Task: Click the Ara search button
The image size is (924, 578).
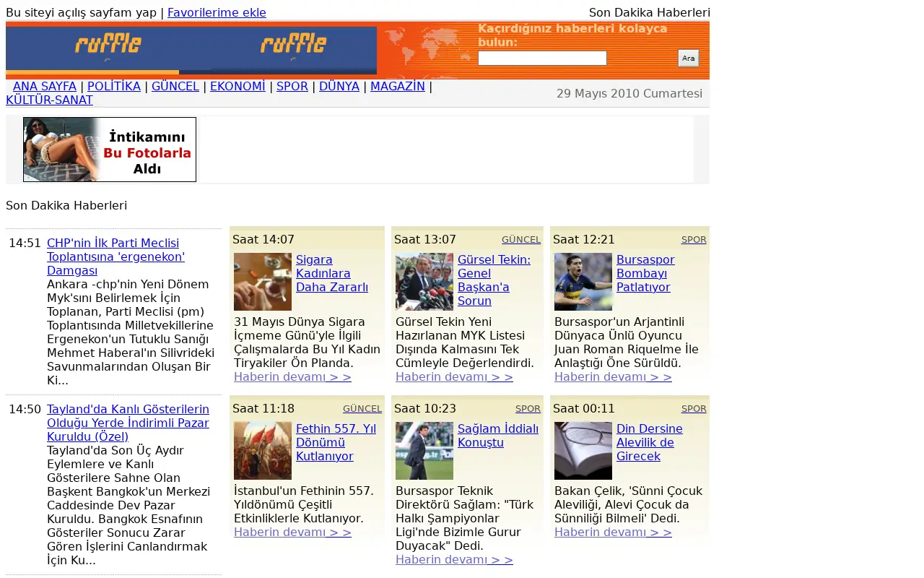Action: pyautogui.click(x=689, y=58)
